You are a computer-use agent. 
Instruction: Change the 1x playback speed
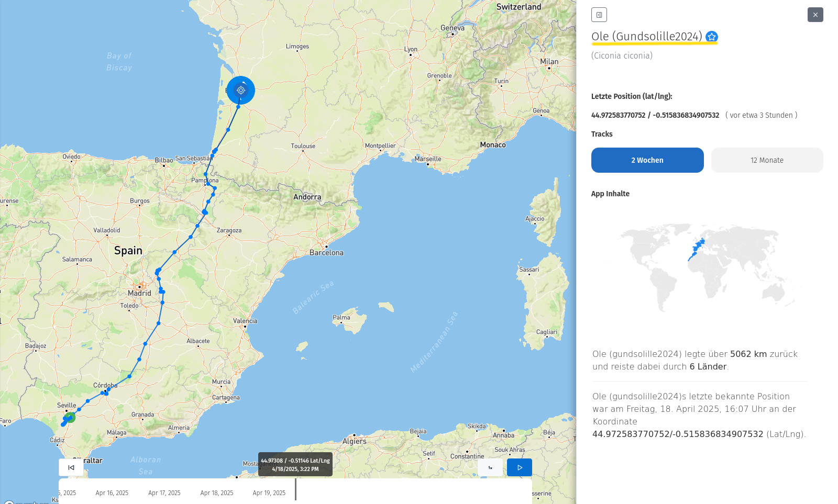pyautogui.click(x=490, y=467)
